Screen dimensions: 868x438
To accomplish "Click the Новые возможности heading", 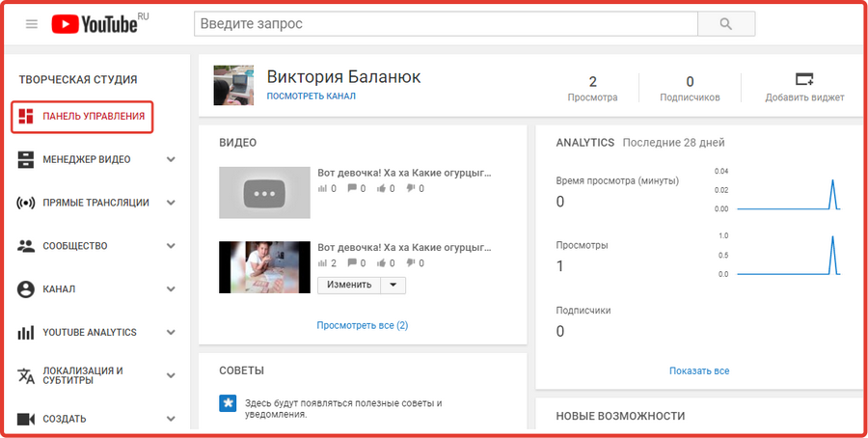I will click(x=620, y=416).
